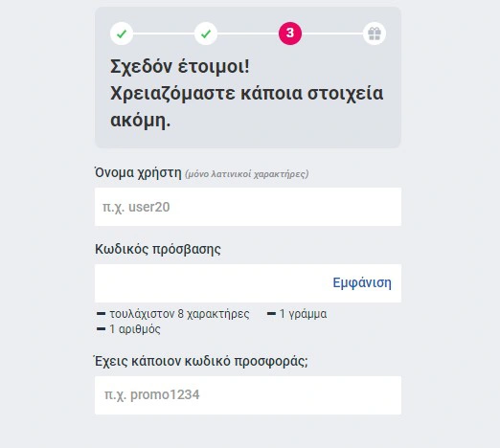Click the Κωδικός πρόσβασης label
Viewport: 500px width, 448px height.
[158, 249]
